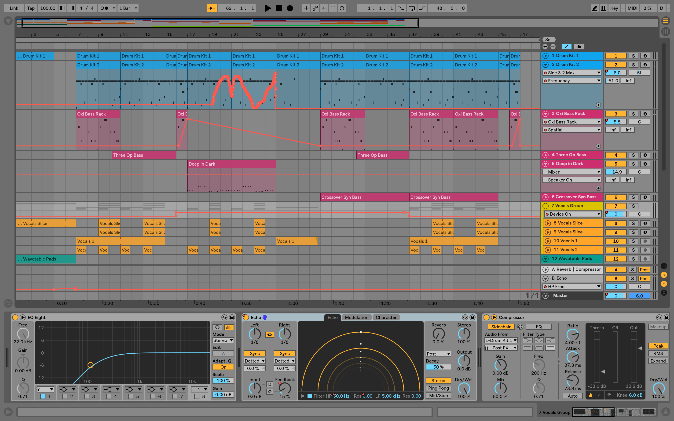This screenshot has height=421, width=674.
Task: Switch to Session view via the selector icon
Action: pos(665,31)
